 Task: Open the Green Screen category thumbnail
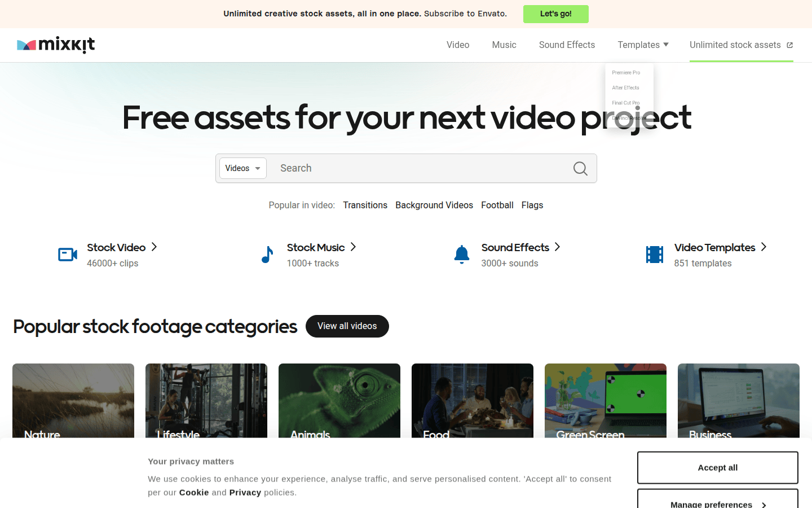[606, 401]
